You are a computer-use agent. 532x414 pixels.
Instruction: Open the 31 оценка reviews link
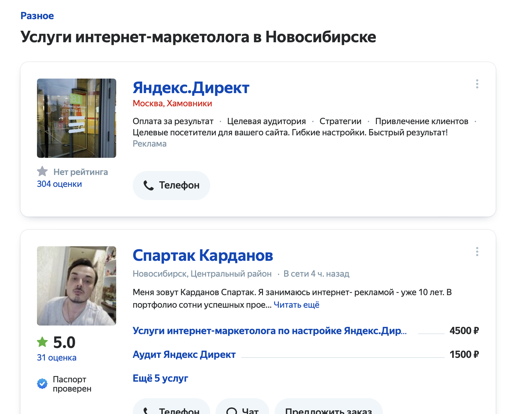click(56, 358)
